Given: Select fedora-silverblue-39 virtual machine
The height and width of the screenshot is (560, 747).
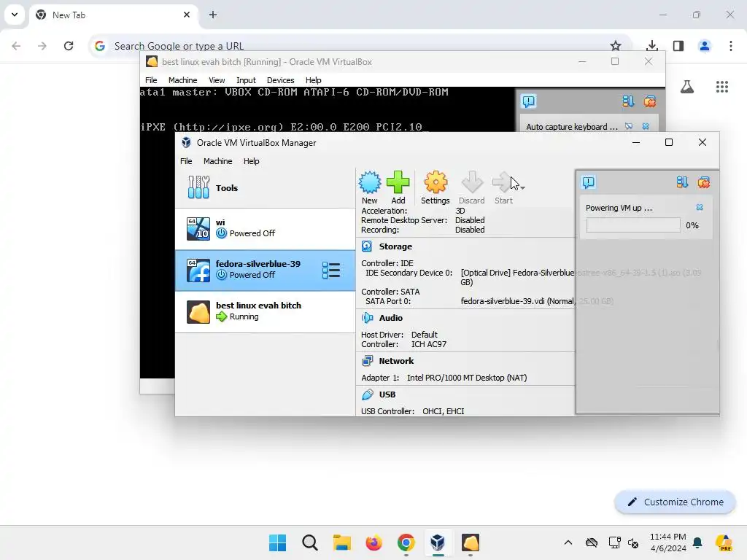Looking at the screenshot, I should point(265,270).
